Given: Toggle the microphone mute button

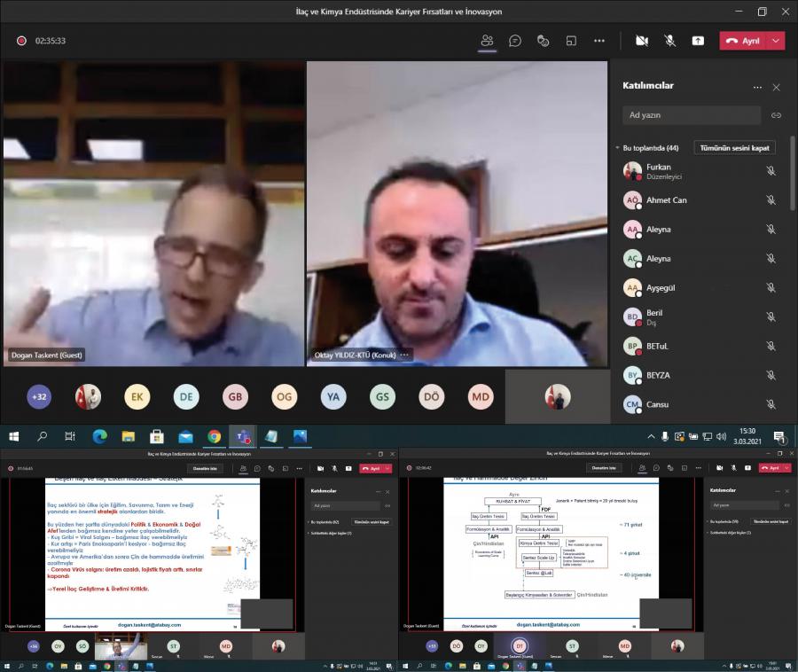Looking at the screenshot, I should [x=669, y=41].
